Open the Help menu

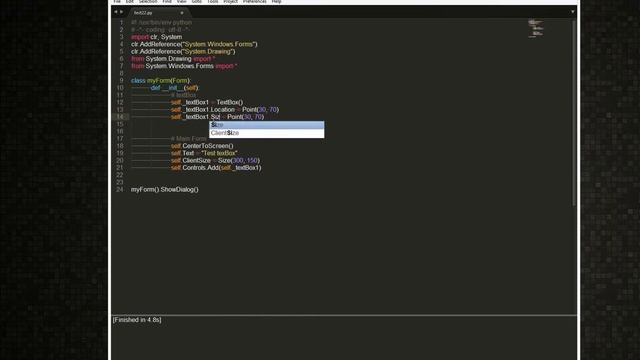coord(276,2)
